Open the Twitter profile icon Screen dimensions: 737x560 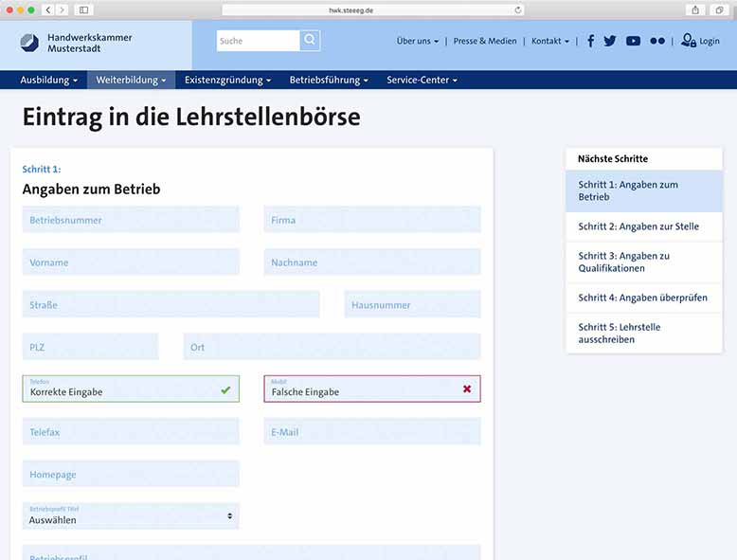coord(610,41)
